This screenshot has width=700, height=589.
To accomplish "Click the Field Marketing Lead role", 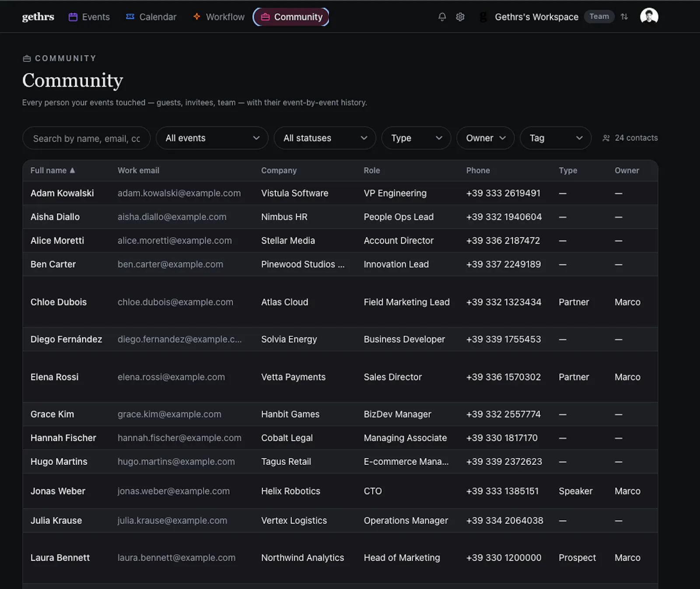I will [x=406, y=302].
